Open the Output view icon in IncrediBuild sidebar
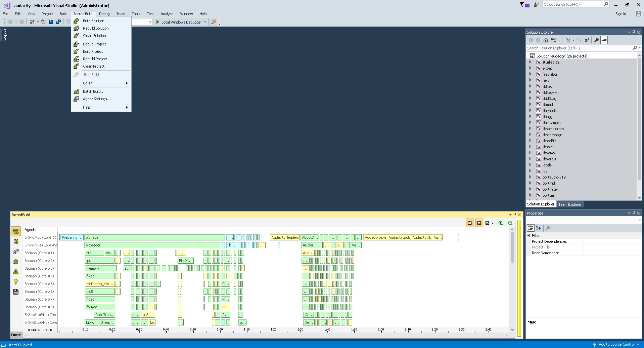644x348 pixels. (x=16, y=241)
